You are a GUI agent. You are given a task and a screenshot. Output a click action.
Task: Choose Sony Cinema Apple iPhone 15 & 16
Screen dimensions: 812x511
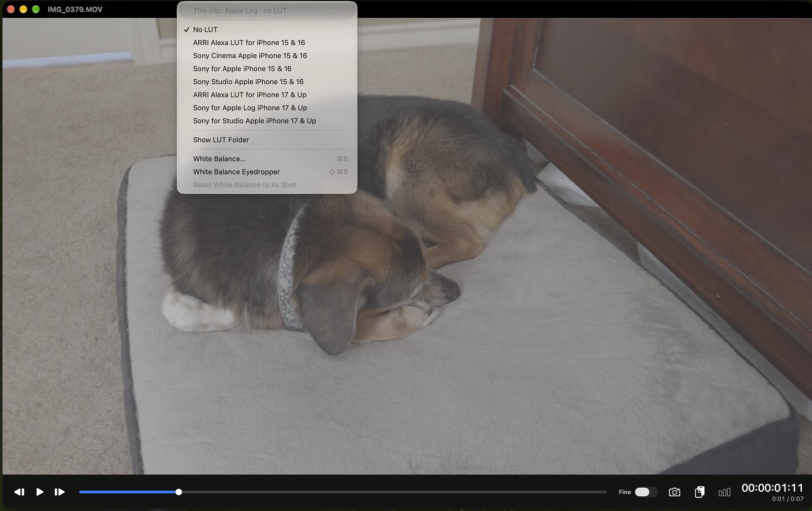click(x=267, y=56)
